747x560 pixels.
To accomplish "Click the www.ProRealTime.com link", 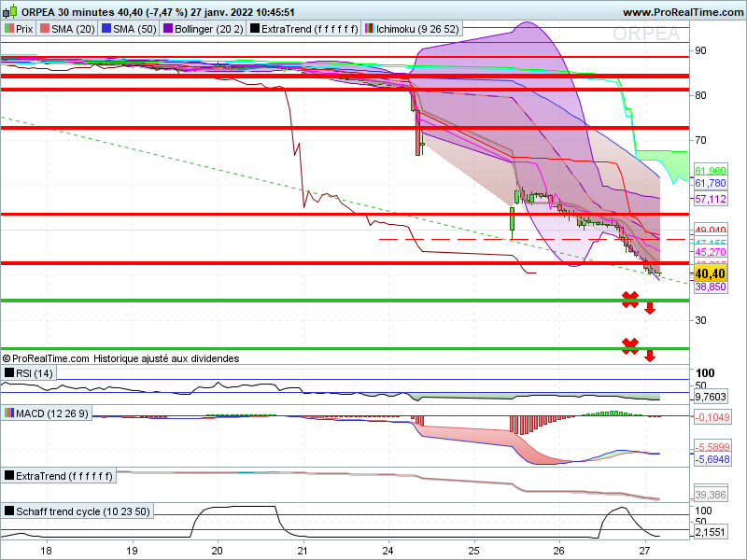I will click(684, 12).
